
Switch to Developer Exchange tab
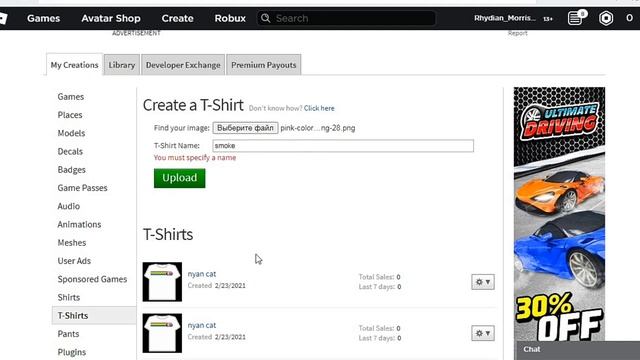[x=183, y=65]
